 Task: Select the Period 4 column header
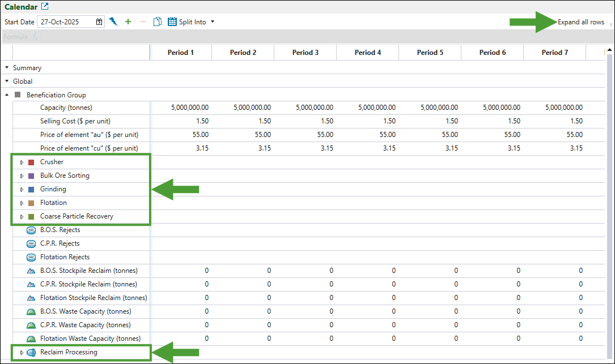click(367, 53)
